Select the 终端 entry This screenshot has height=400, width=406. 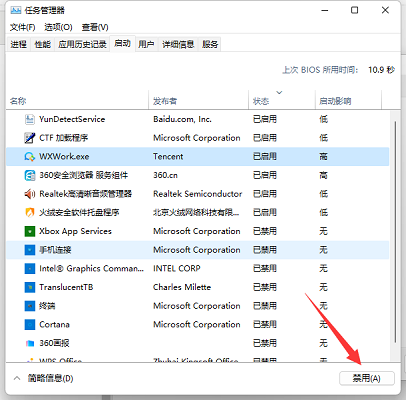(47, 306)
